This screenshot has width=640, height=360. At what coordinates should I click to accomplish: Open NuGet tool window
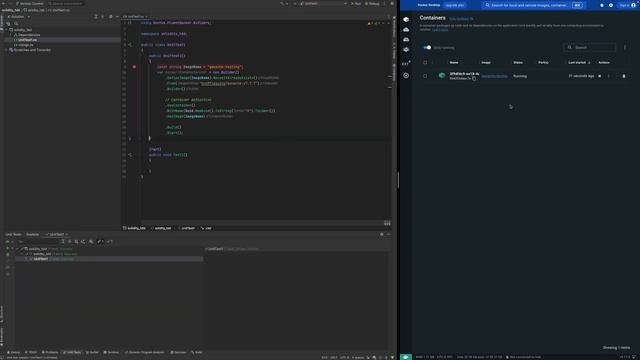[92, 352]
